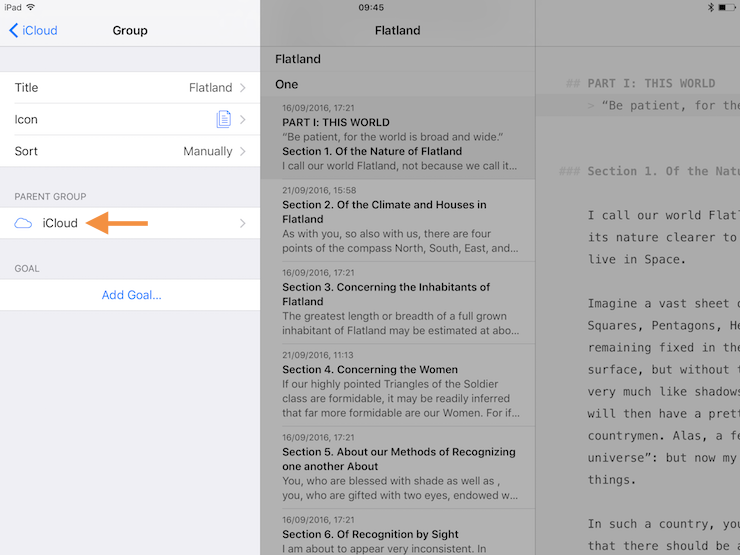740x555 pixels.
Task: Tap the Bluetooth status icon
Action: click(711, 7)
